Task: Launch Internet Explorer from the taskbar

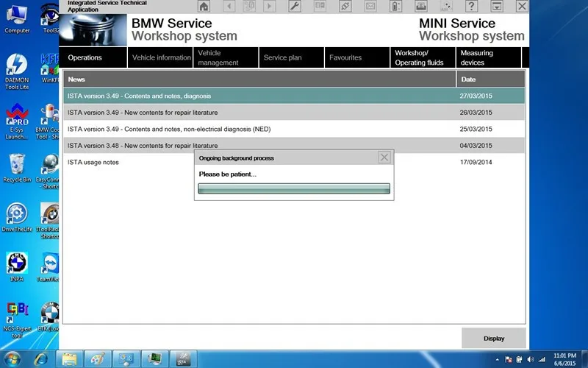Action: [x=40, y=359]
